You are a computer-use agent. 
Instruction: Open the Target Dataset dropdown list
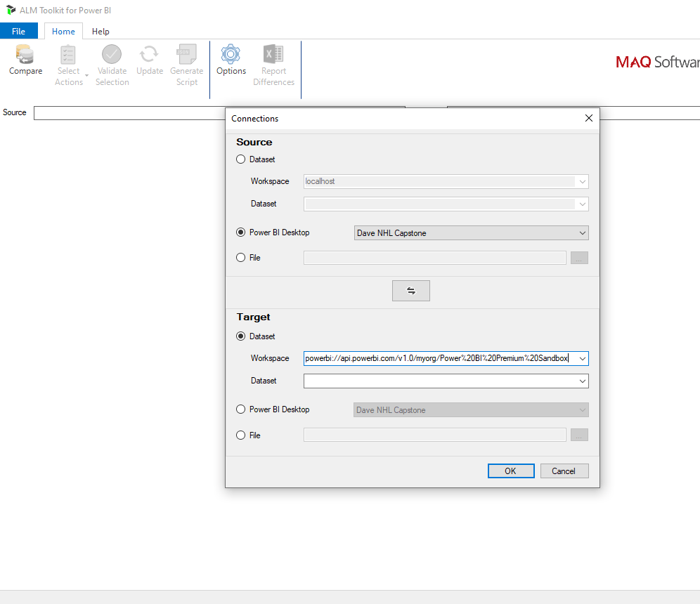click(446, 381)
